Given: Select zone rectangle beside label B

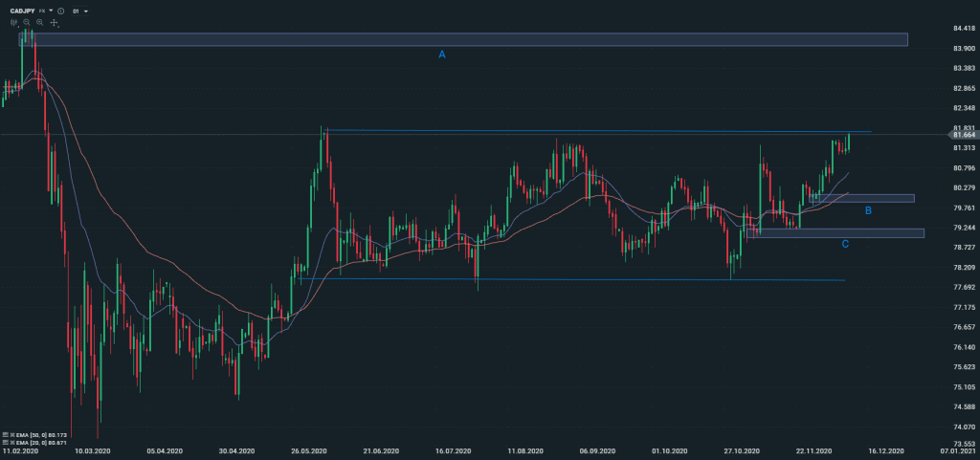Looking at the screenshot, I should (x=861, y=199).
